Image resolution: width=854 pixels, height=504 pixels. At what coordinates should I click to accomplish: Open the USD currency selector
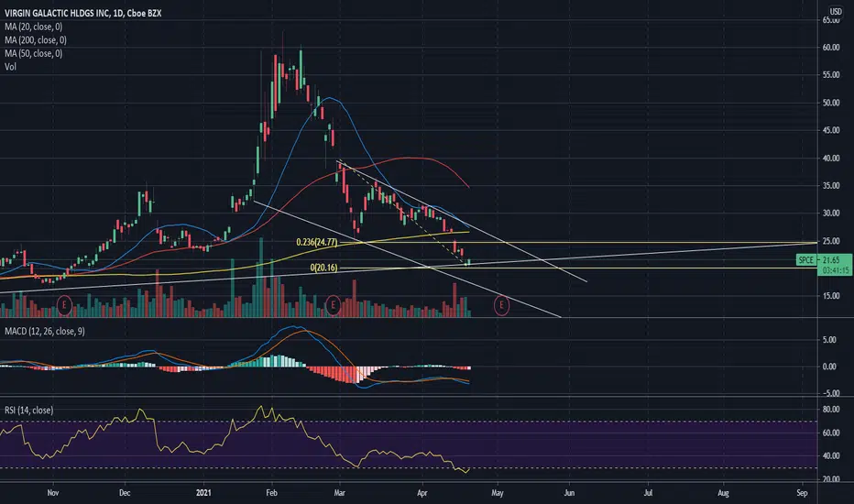point(836,11)
